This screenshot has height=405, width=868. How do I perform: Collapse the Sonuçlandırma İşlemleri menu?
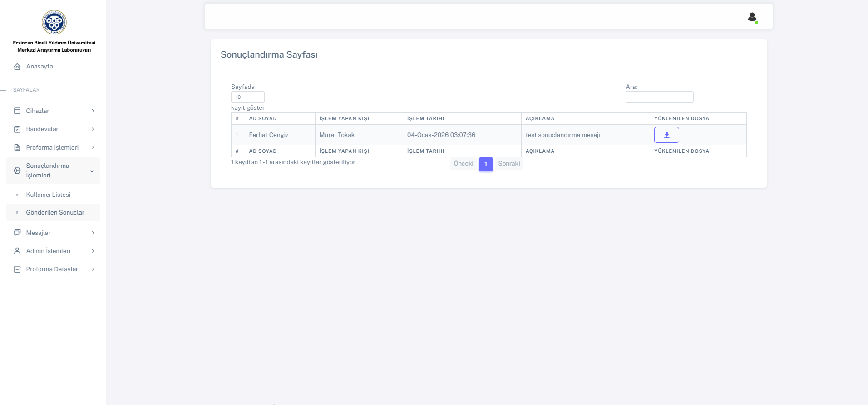[x=92, y=171]
